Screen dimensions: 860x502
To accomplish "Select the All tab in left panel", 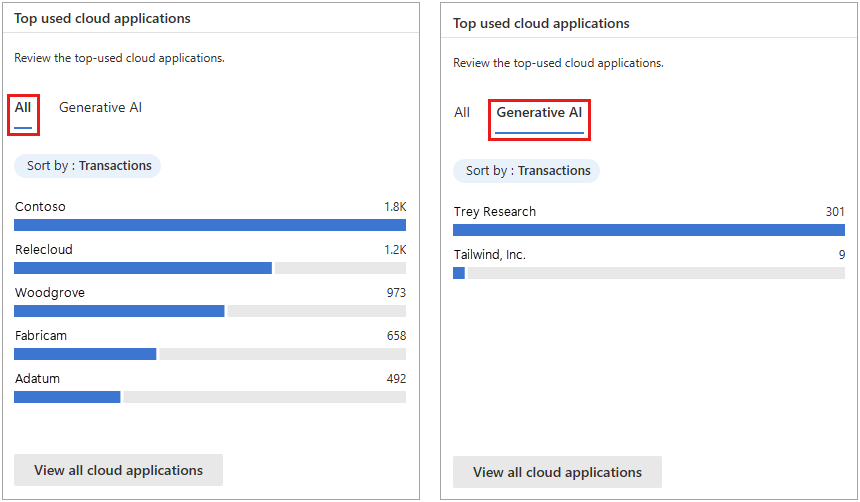I will 23,108.
